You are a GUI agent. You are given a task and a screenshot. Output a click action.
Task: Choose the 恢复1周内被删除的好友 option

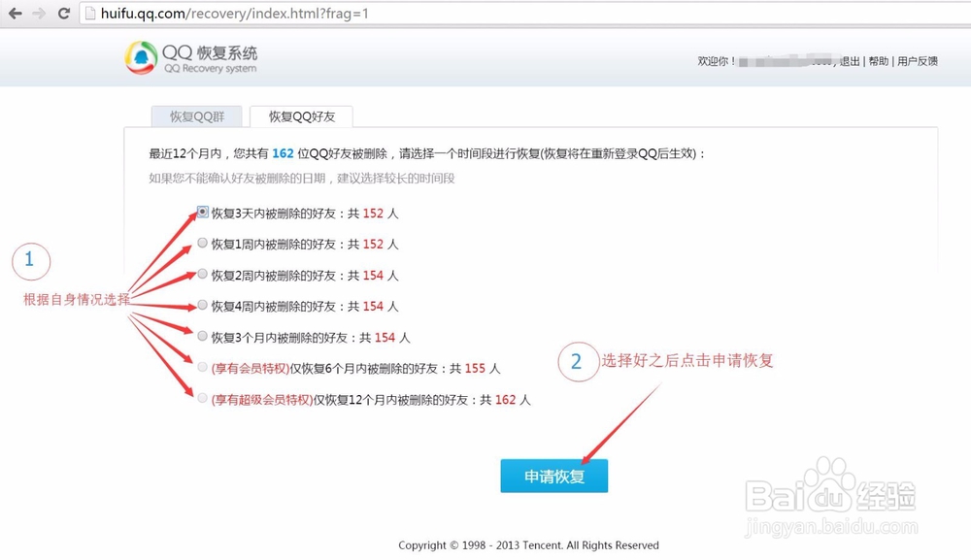(203, 244)
